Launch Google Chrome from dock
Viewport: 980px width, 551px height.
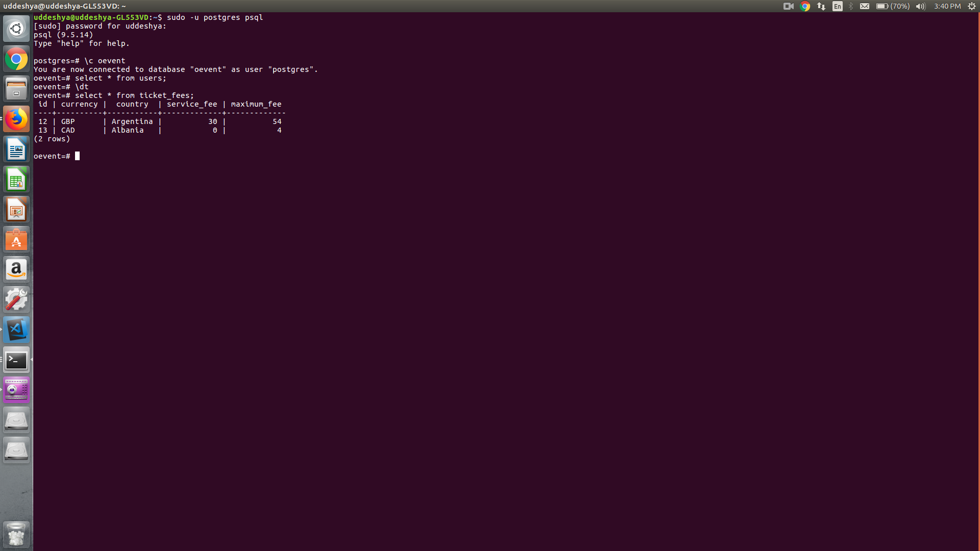[x=16, y=59]
